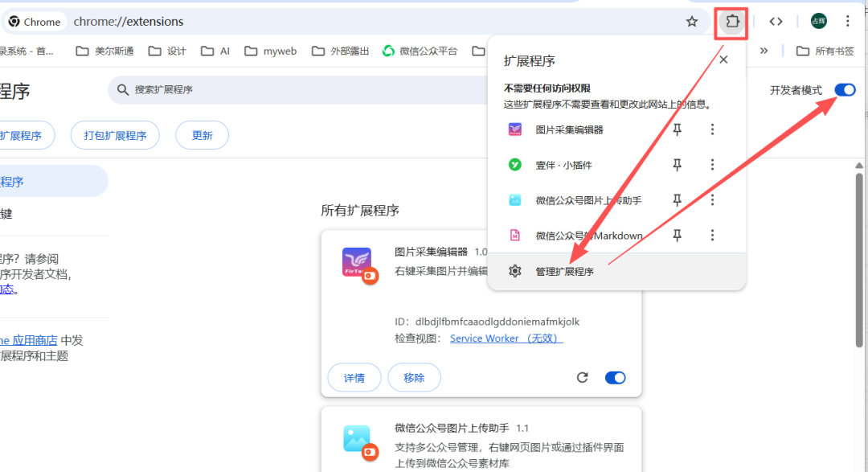The height and width of the screenshot is (472, 868).
Task: Disable 开发者模式 toggle
Action: tap(845, 89)
